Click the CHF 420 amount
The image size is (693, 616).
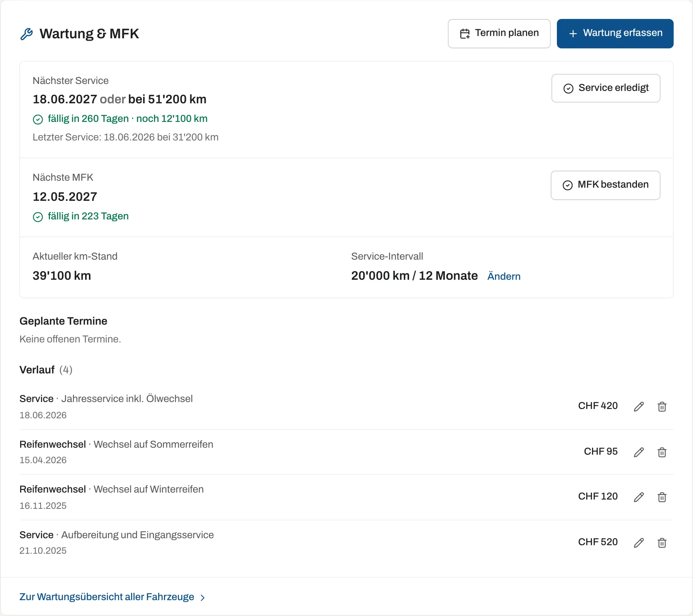click(598, 406)
